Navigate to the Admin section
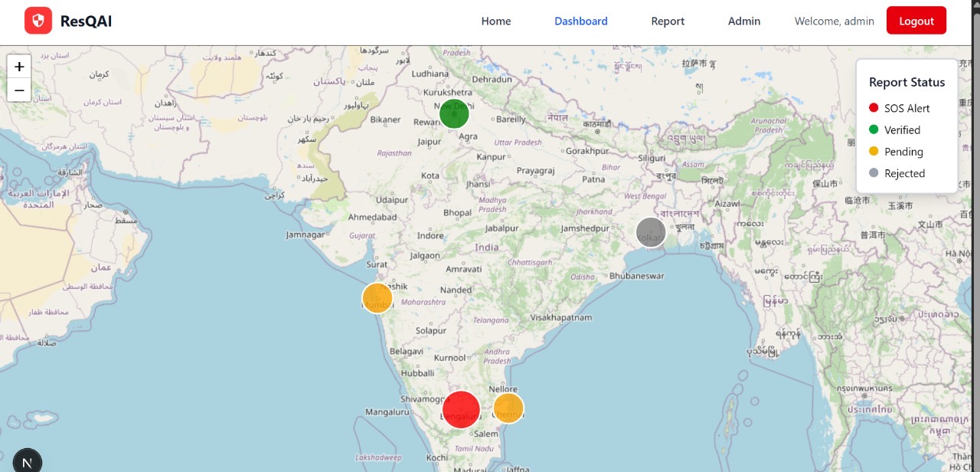This screenshot has height=472, width=980. (x=744, y=21)
